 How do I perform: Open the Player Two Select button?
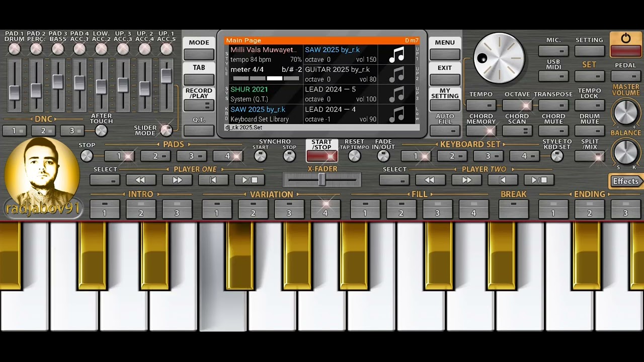[394, 180]
